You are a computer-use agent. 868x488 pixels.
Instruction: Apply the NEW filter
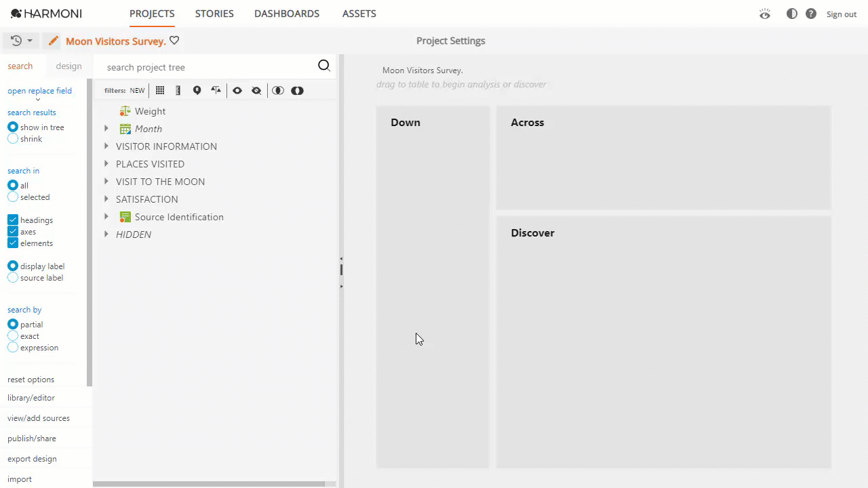click(137, 90)
